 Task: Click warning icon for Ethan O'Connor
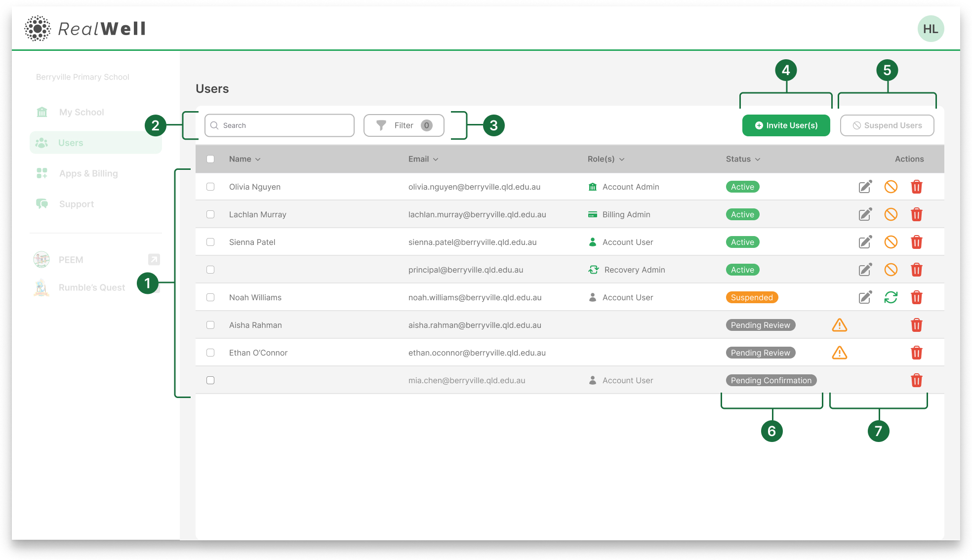coord(839,353)
